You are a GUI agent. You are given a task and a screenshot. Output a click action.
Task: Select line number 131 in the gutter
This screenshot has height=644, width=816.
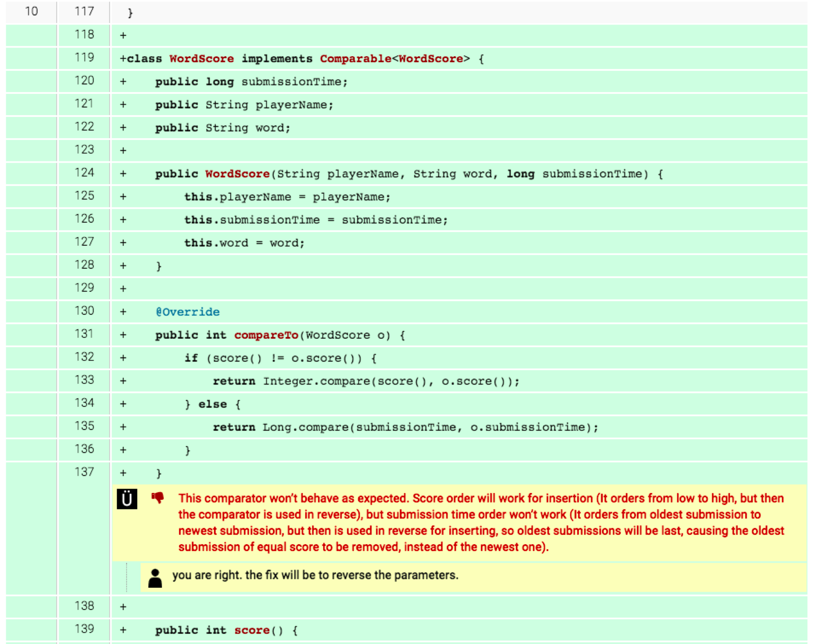point(84,334)
